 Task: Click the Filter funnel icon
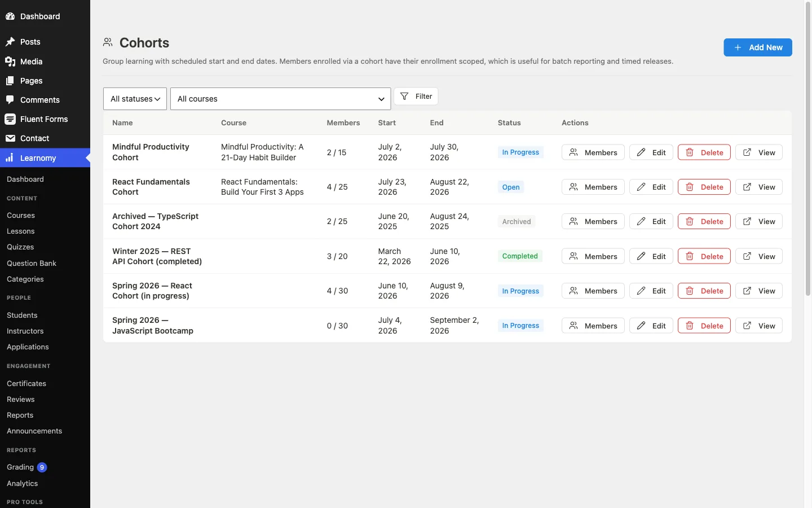click(x=404, y=97)
